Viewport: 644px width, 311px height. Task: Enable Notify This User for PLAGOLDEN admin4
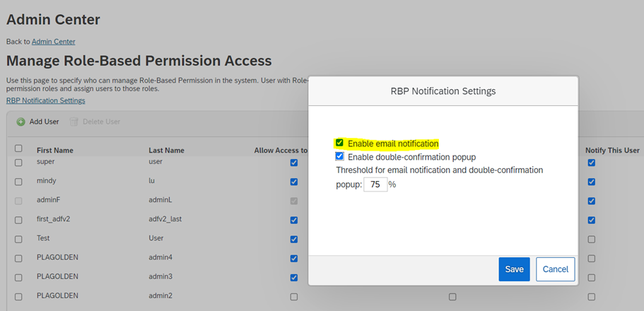click(x=592, y=259)
